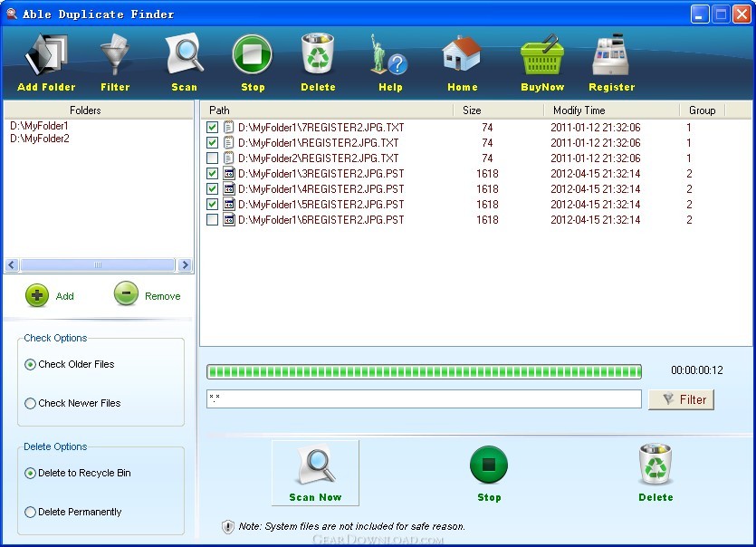Uncheck the 4REGISTER2.JPG.PST checkbox
Image resolution: width=756 pixels, height=547 pixels.
point(212,189)
